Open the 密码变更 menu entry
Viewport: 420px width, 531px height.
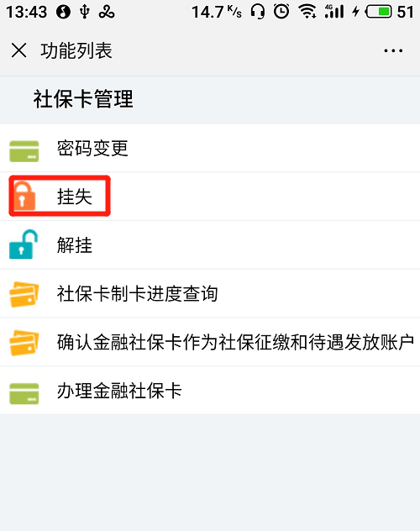210,148
